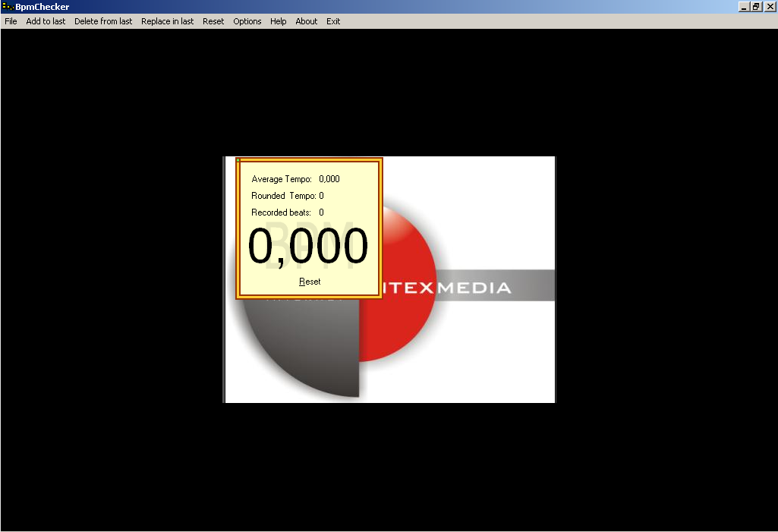Click the Recorded beats label
Viewport: 778px width, 532px height.
point(281,212)
